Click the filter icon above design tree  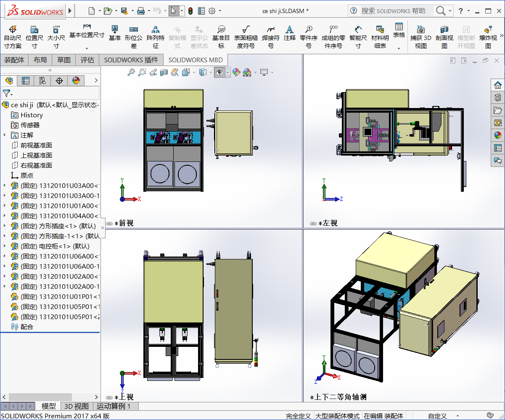click(x=6, y=94)
